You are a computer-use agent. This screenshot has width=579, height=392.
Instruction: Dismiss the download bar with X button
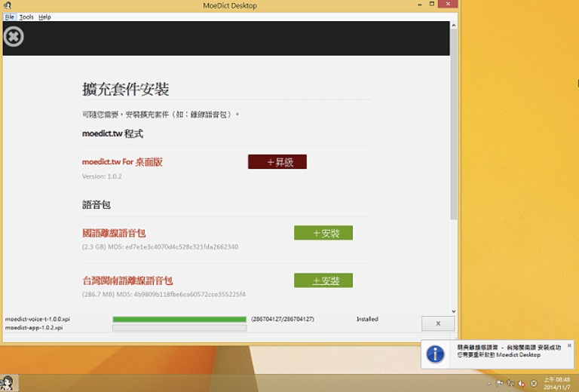tap(438, 323)
